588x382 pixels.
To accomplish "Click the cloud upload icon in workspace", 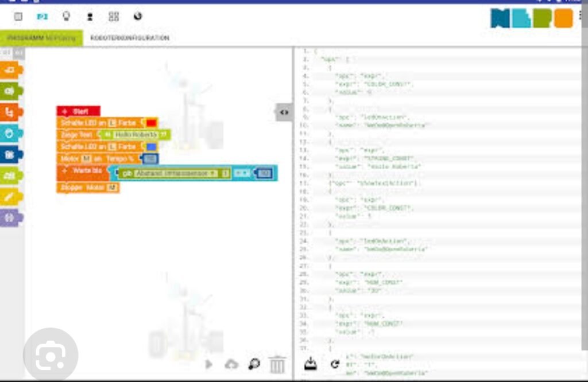I will coord(231,364).
